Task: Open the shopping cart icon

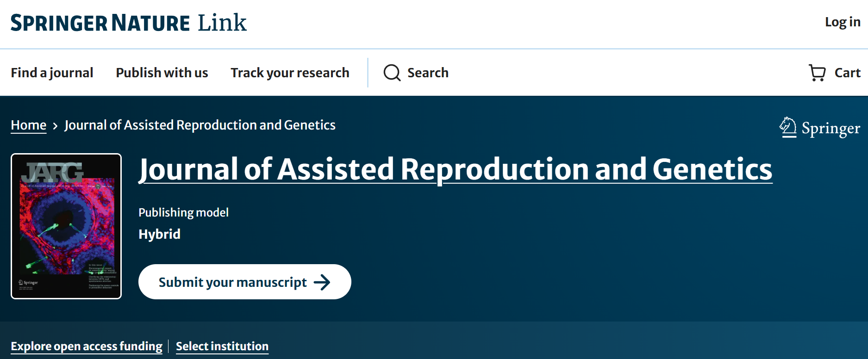Action: tap(817, 73)
